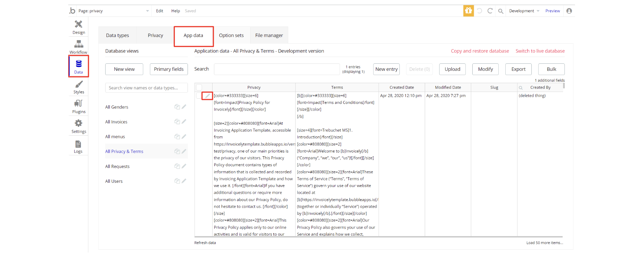This screenshot has height=255, width=644.
Task: Click Copy and restore database link
Action: coord(480,51)
